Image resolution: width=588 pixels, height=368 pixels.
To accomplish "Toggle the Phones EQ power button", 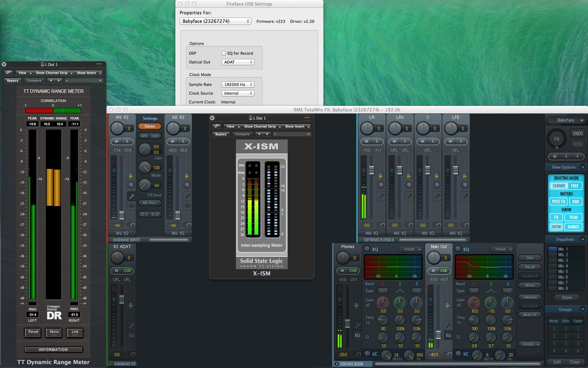I will 367,249.
